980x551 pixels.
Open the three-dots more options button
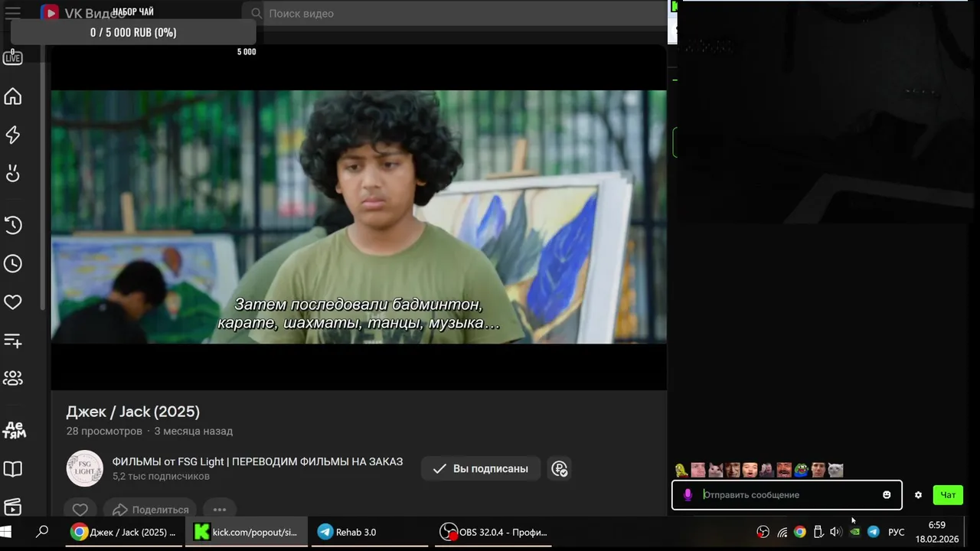click(220, 509)
